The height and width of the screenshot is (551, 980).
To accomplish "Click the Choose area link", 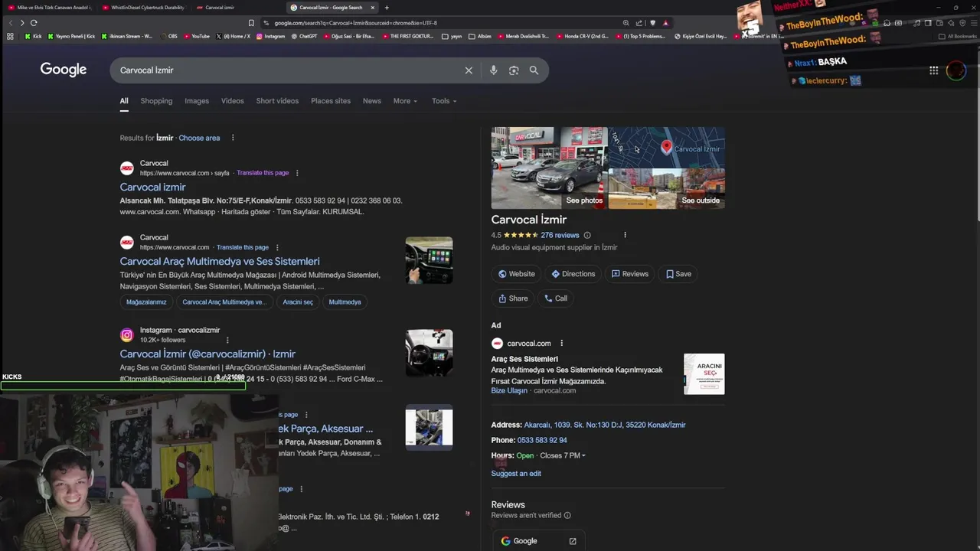I will point(199,138).
